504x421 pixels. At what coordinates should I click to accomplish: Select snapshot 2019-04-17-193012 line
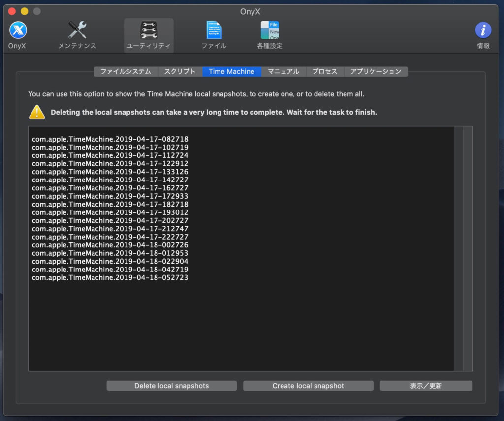[x=110, y=212]
